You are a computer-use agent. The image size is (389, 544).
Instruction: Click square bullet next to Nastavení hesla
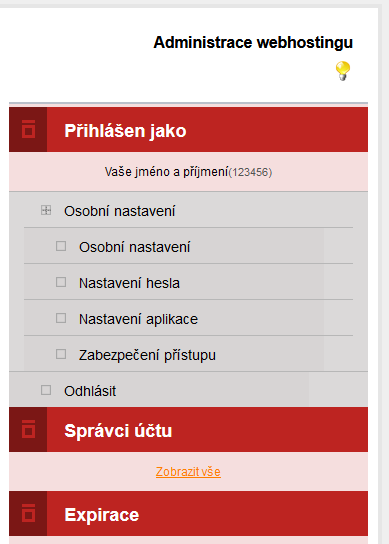61,282
